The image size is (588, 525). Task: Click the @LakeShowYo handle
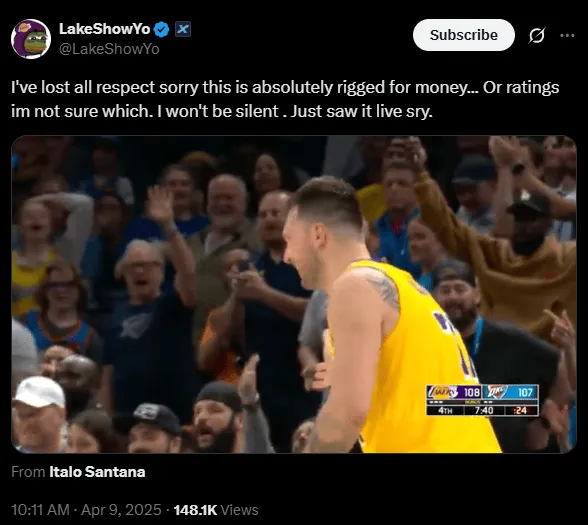click(109, 49)
